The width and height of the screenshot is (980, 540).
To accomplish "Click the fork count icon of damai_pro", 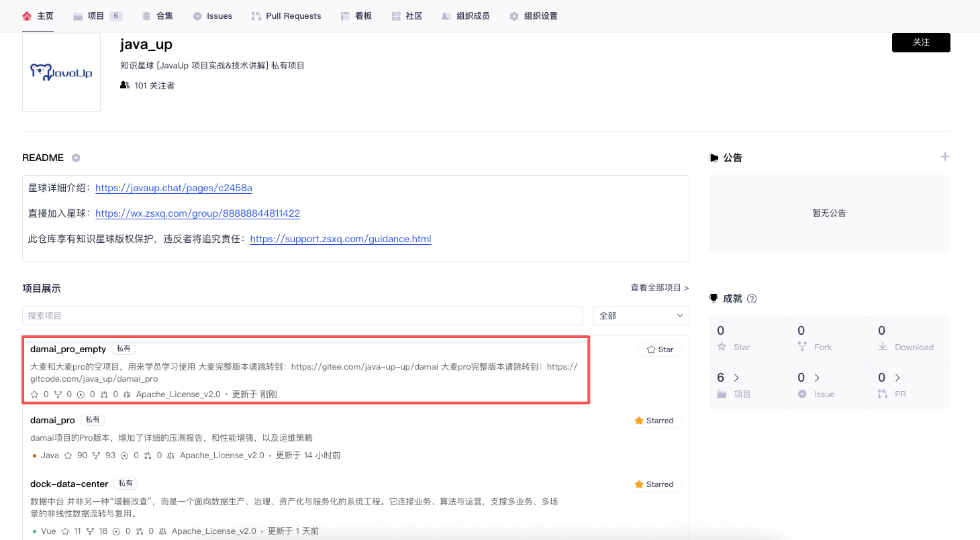I will [96, 455].
